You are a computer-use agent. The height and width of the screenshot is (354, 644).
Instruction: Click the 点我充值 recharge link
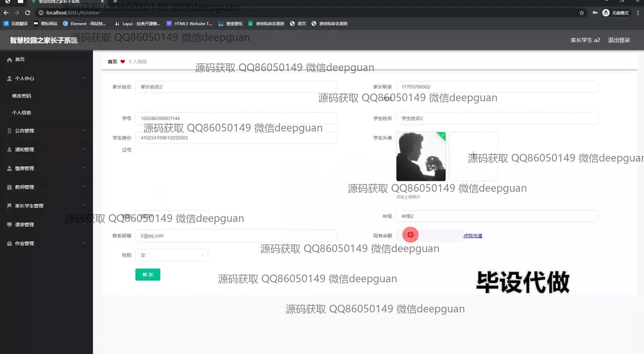coord(473,236)
